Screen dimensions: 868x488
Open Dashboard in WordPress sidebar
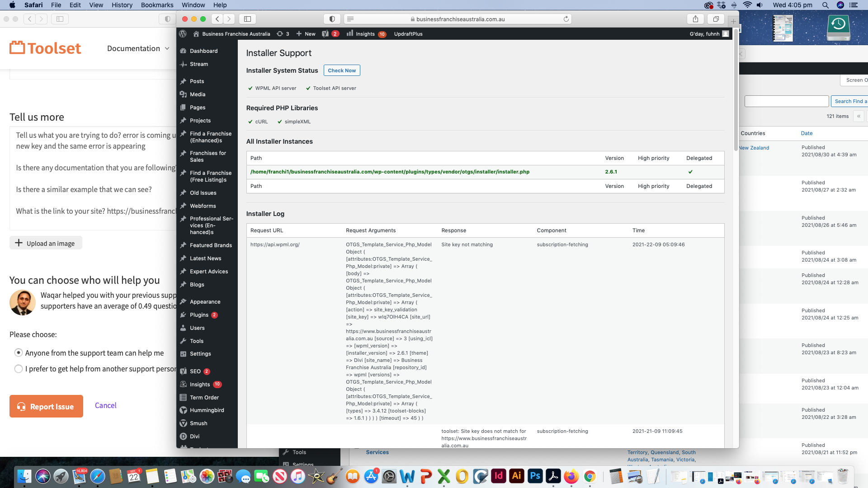[x=203, y=51]
